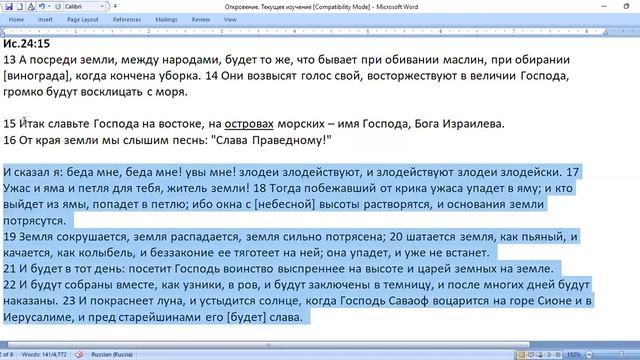Open the Home ribbon tab

16,20
